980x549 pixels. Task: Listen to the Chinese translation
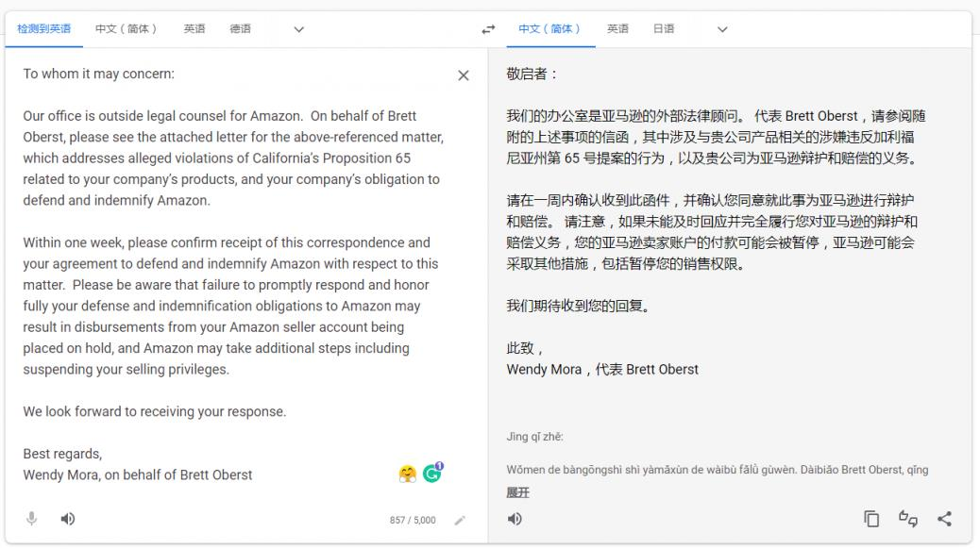[515, 519]
